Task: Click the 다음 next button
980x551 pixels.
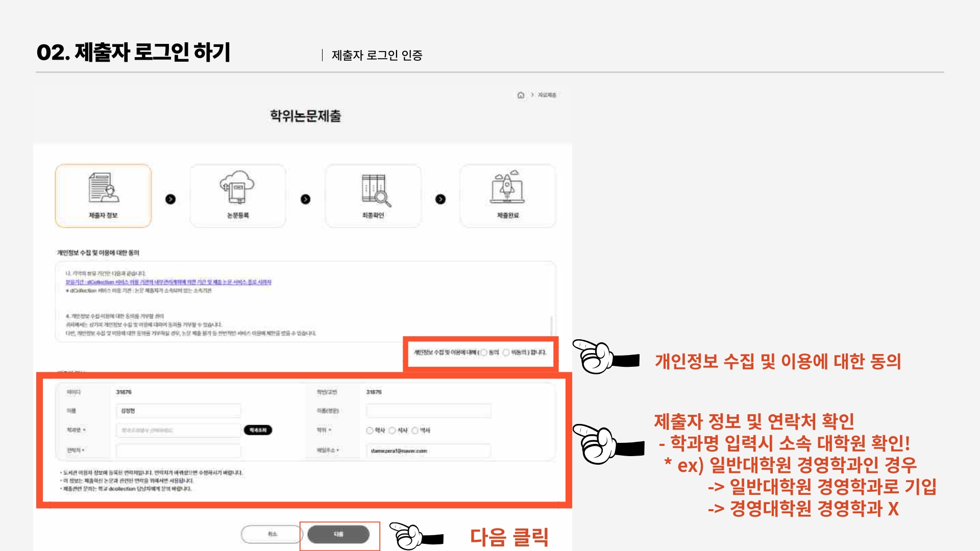Action: point(338,534)
